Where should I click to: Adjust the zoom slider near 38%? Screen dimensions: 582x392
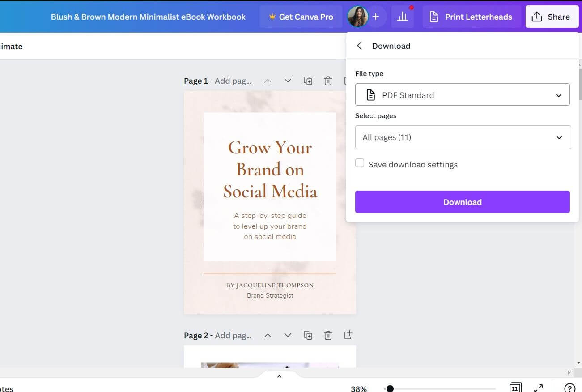click(x=390, y=388)
